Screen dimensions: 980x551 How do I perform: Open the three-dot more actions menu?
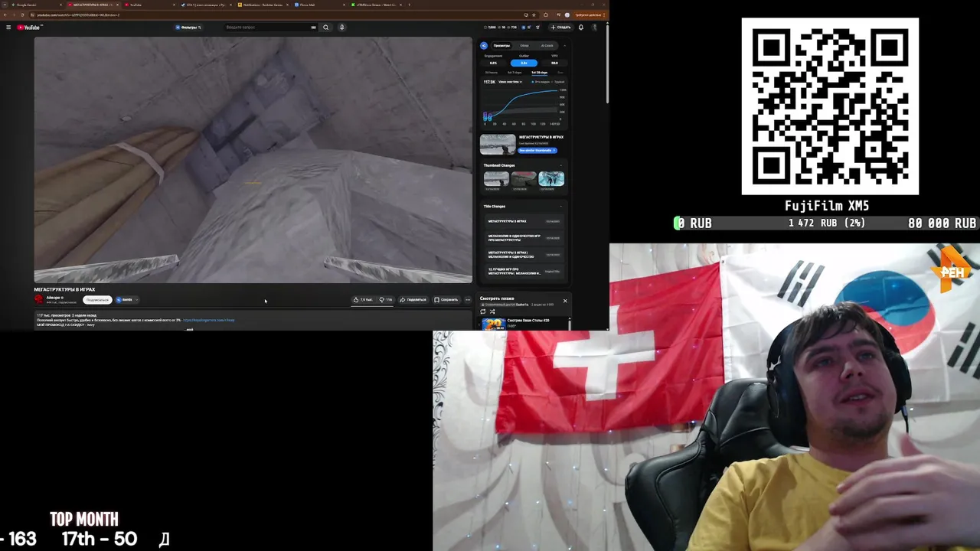tap(468, 300)
